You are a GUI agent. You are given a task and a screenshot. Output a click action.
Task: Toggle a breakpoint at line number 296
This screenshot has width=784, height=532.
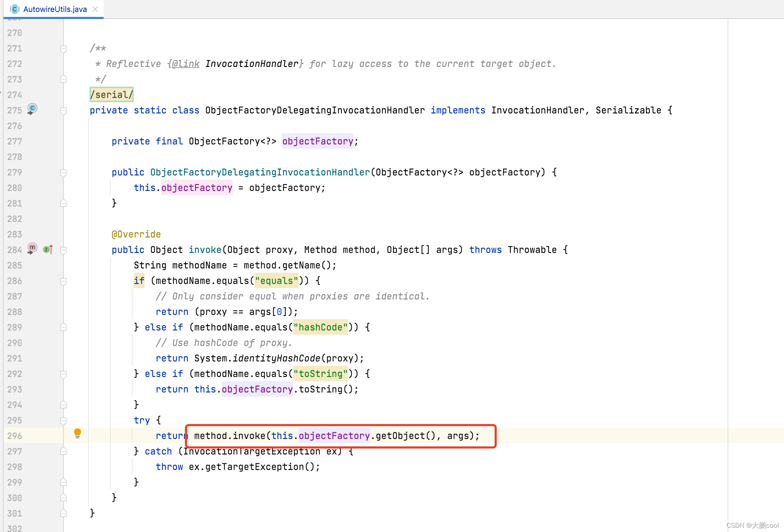pyautogui.click(x=15, y=436)
